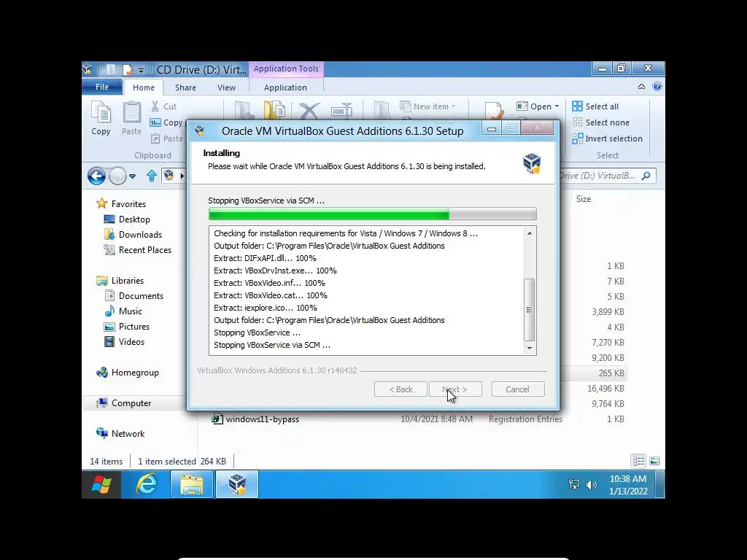Image resolution: width=747 pixels, height=560 pixels.
Task: Click the volume speaker tray icon
Action: coord(591,485)
